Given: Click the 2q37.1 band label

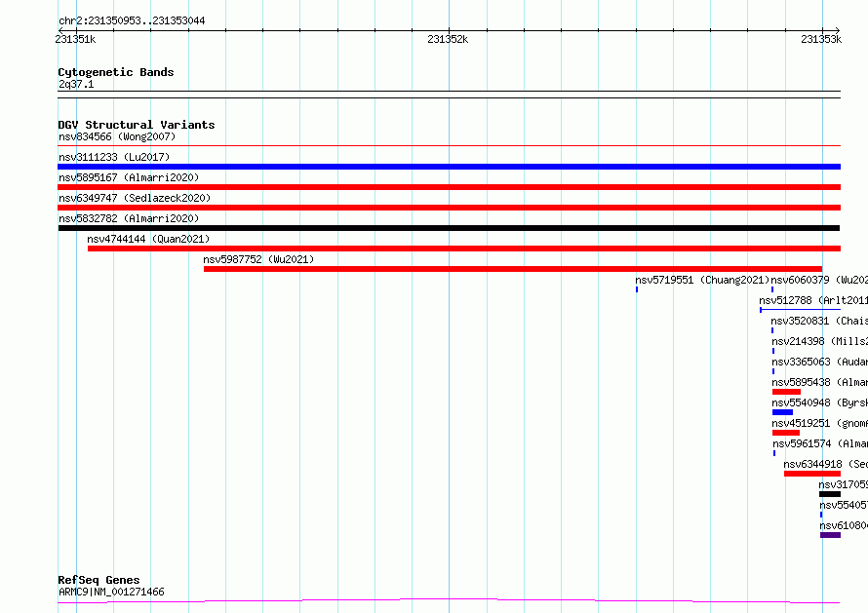Looking at the screenshot, I should [x=76, y=84].
